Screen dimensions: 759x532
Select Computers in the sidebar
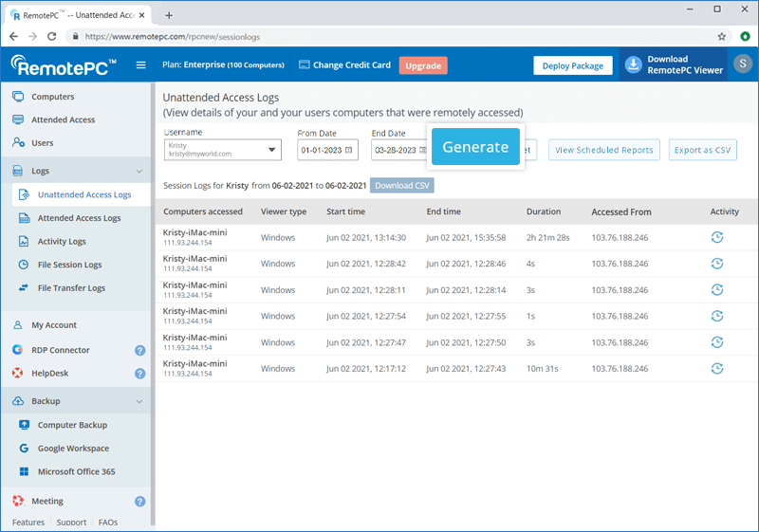pyautogui.click(x=52, y=97)
